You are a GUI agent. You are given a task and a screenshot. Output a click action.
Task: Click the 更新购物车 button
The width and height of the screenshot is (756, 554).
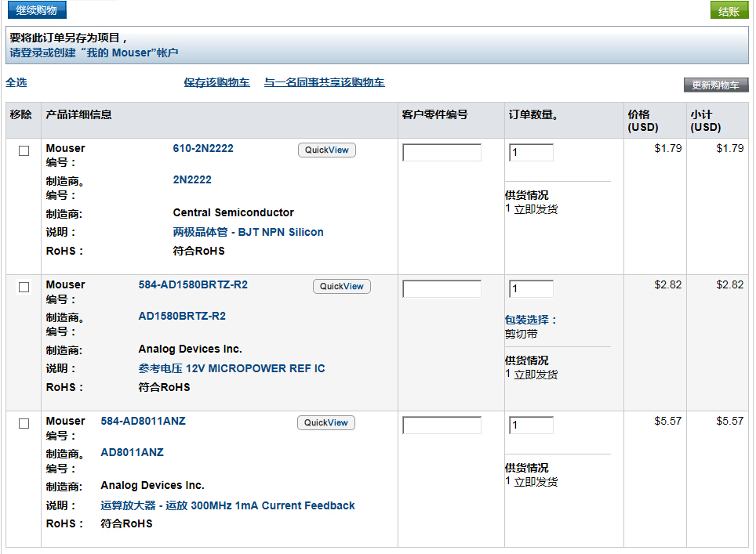pyautogui.click(x=716, y=85)
